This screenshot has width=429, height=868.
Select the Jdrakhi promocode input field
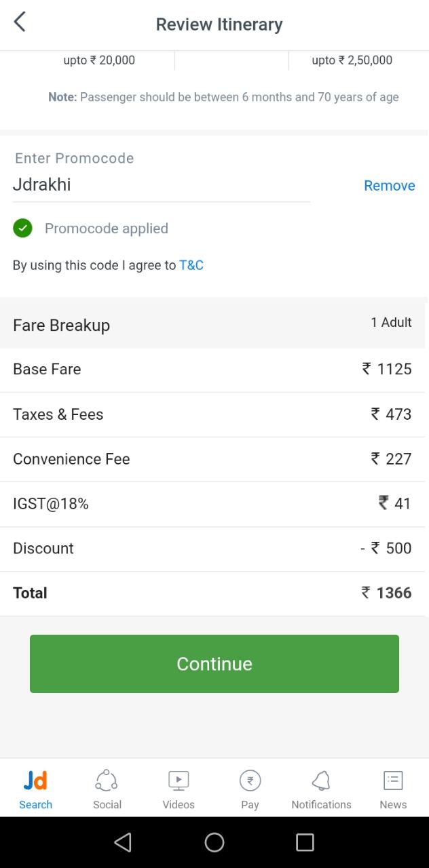(x=161, y=185)
